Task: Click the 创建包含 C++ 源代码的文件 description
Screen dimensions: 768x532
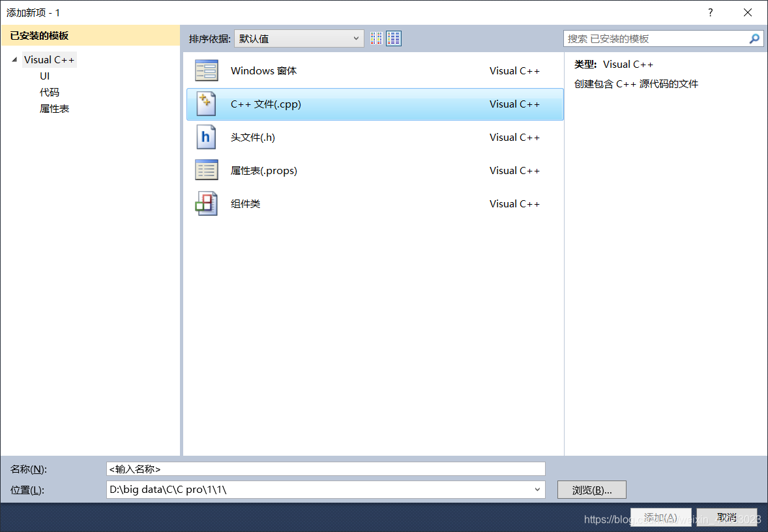Action: 636,83
